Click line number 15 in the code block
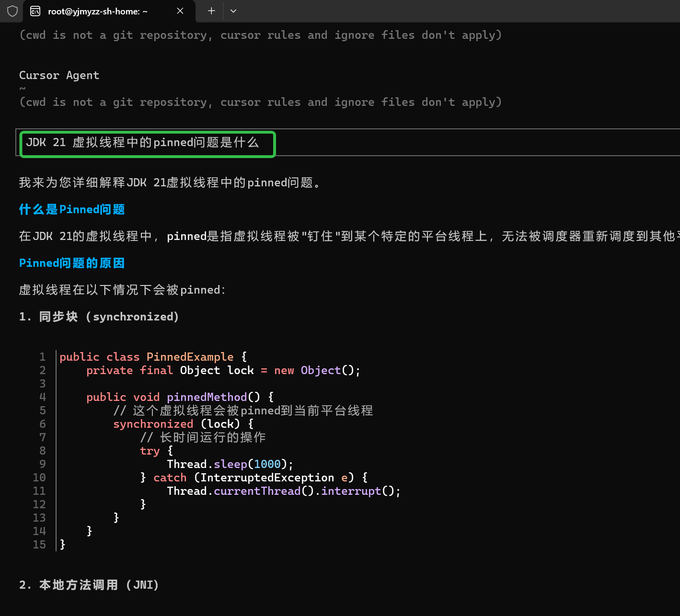 [x=39, y=545]
